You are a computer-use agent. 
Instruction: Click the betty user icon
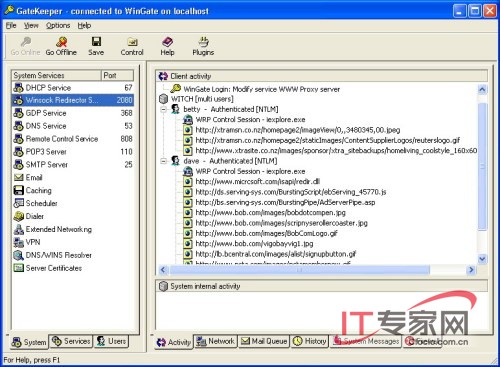[x=175, y=109]
